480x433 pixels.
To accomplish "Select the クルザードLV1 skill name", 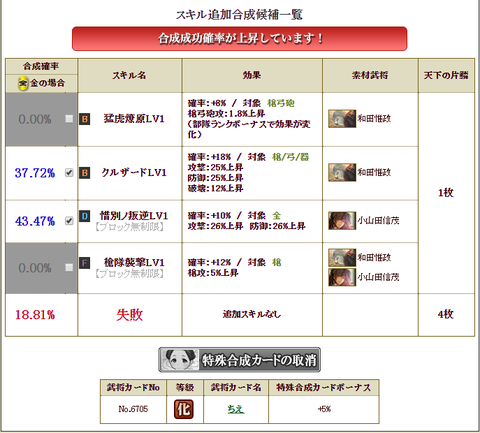I will pos(134,173).
